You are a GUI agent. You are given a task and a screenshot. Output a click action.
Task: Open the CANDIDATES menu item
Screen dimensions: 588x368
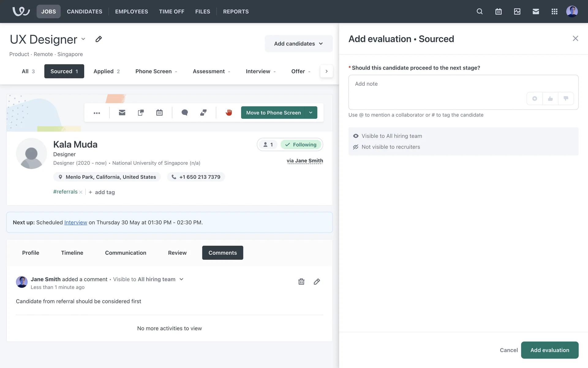coord(85,12)
